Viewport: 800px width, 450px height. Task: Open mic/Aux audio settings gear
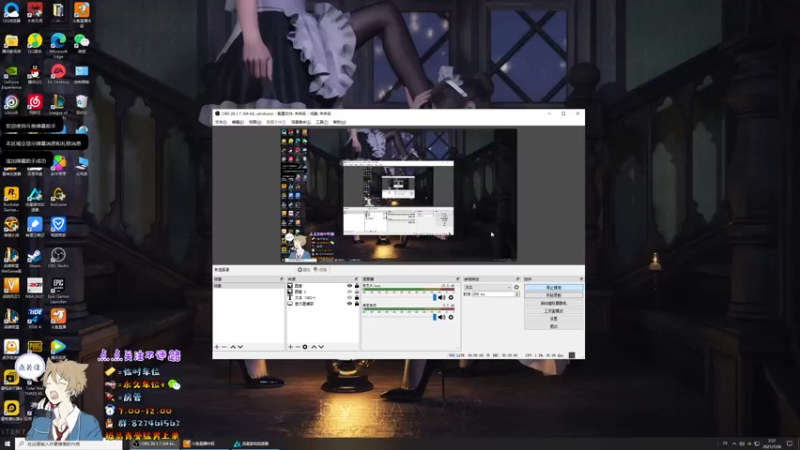click(451, 297)
